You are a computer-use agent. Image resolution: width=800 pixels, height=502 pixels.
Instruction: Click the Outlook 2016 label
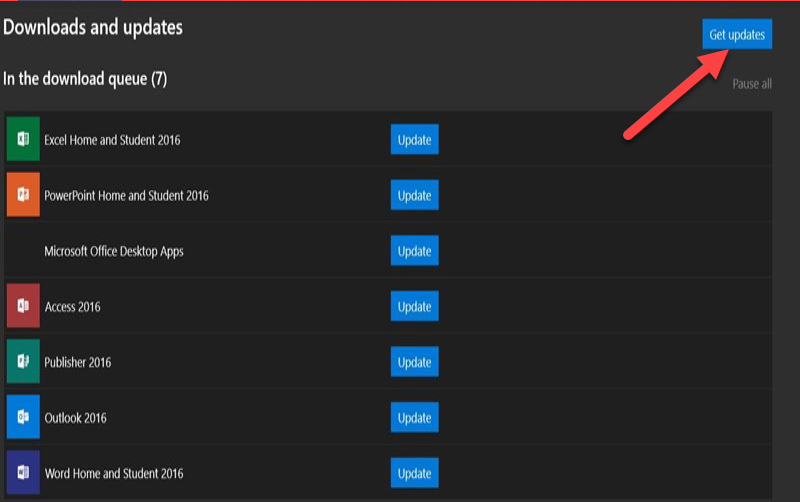pos(76,418)
